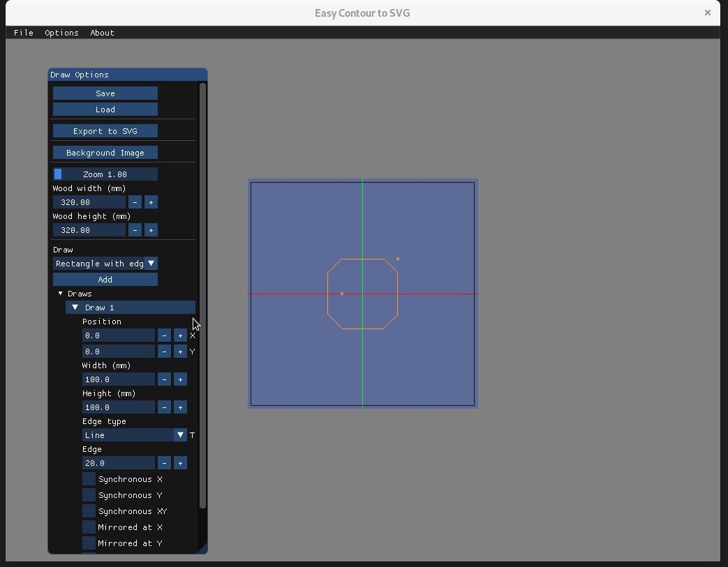The image size is (728, 567).
Task: Open the Background Image dialog
Action: coord(105,153)
